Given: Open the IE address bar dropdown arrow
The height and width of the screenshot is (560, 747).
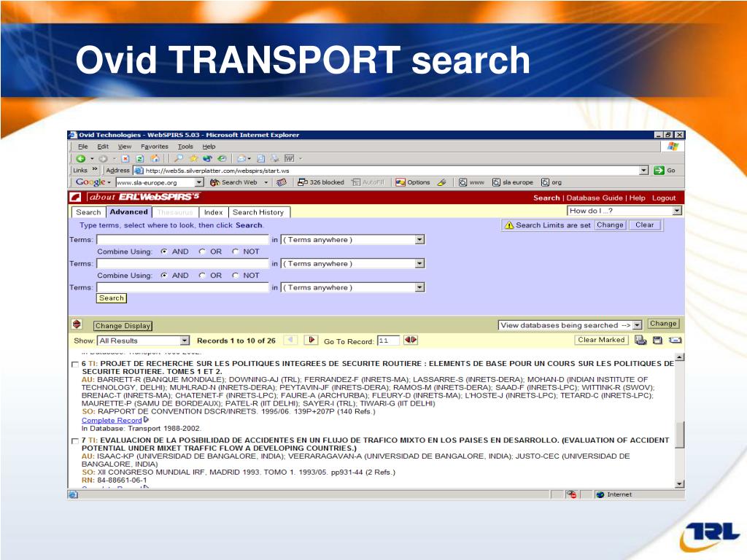Looking at the screenshot, I should [x=643, y=171].
